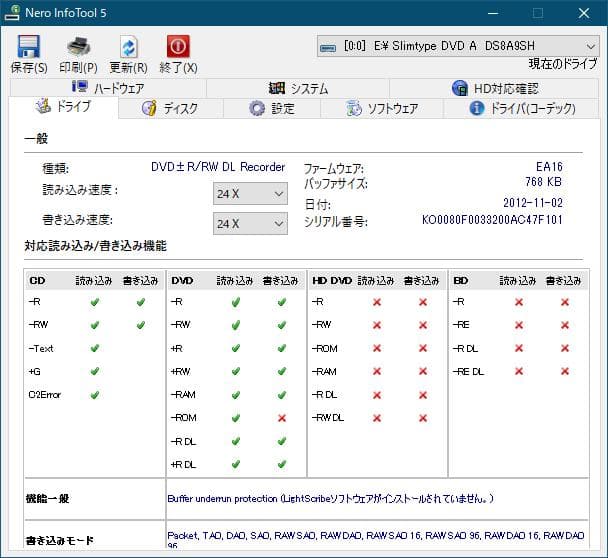Click the green check for DVD -R DL write
Image resolution: width=608 pixels, height=558 pixels.
(282, 441)
